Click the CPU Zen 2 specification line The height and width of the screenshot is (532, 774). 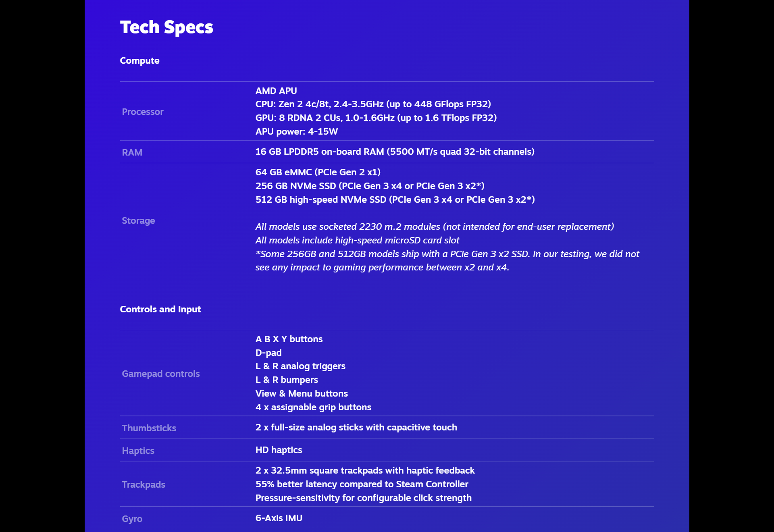click(373, 104)
